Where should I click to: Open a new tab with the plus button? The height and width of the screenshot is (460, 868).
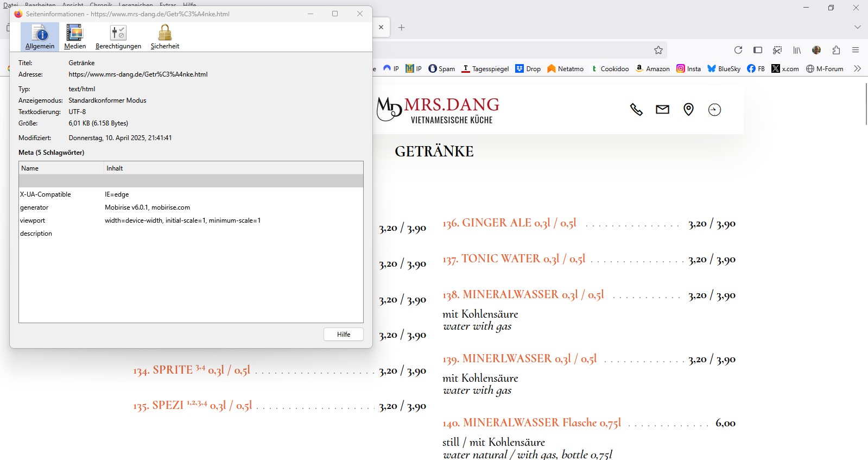point(402,28)
